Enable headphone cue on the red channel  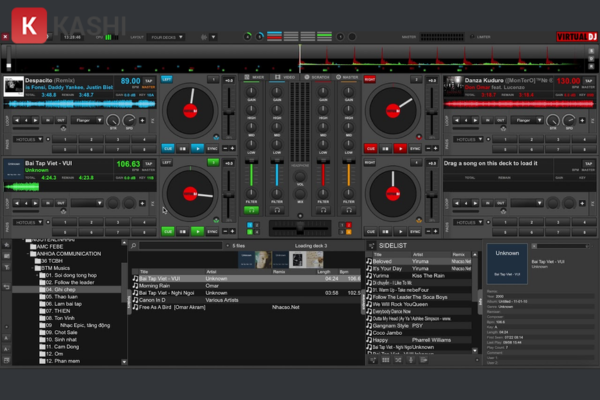point(323,210)
